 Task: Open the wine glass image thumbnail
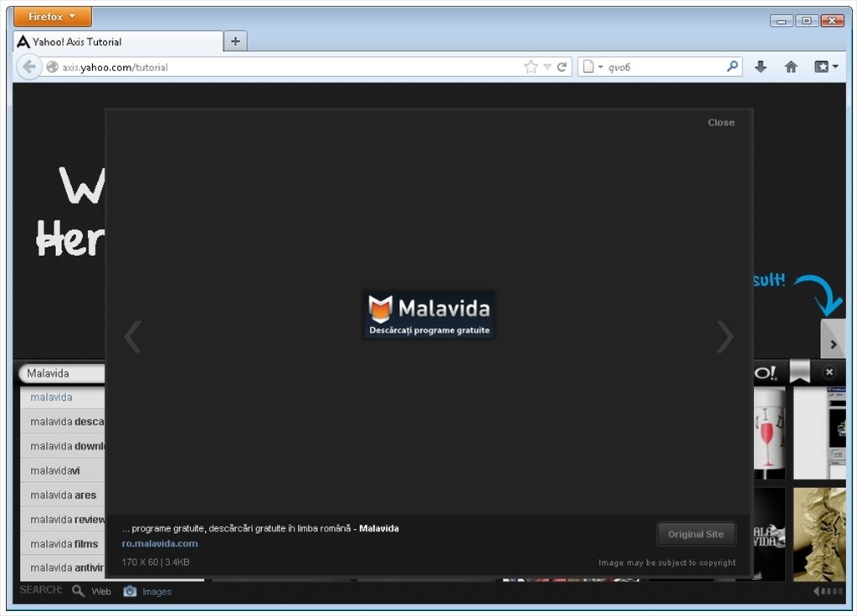coord(770,433)
